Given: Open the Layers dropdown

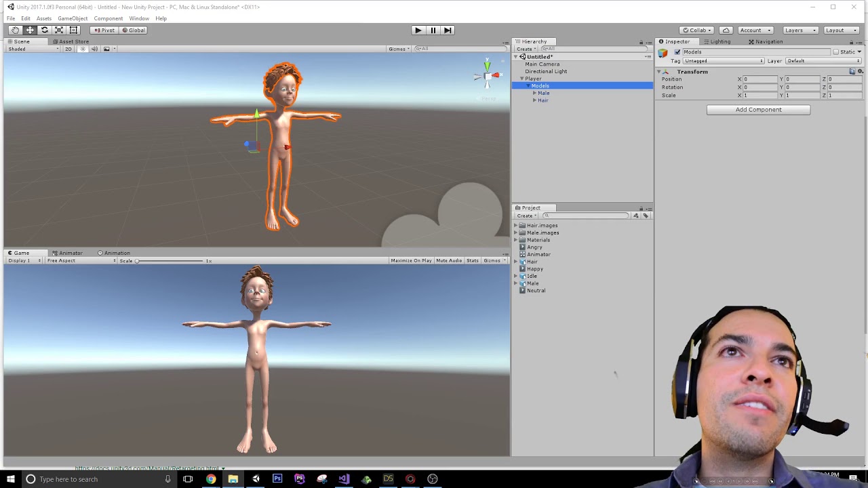Looking at the screenshot, I should (800, 30).
